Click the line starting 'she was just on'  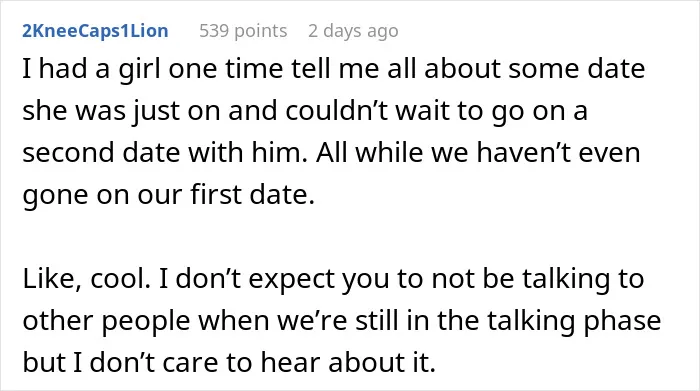pyautogui.click(x=305, y=111)
